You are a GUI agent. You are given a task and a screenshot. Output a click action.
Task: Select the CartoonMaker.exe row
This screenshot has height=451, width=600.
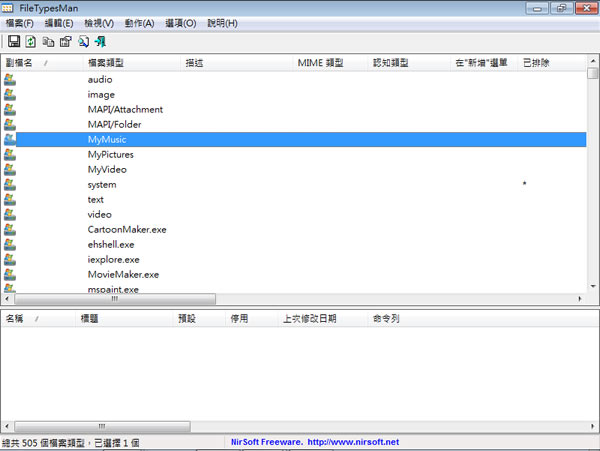tap(295, 230)
